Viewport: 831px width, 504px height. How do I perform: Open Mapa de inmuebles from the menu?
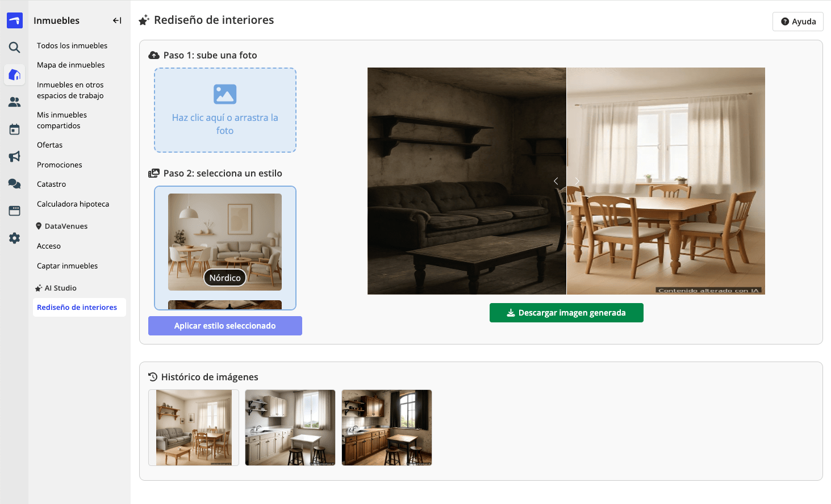point(71,65)
